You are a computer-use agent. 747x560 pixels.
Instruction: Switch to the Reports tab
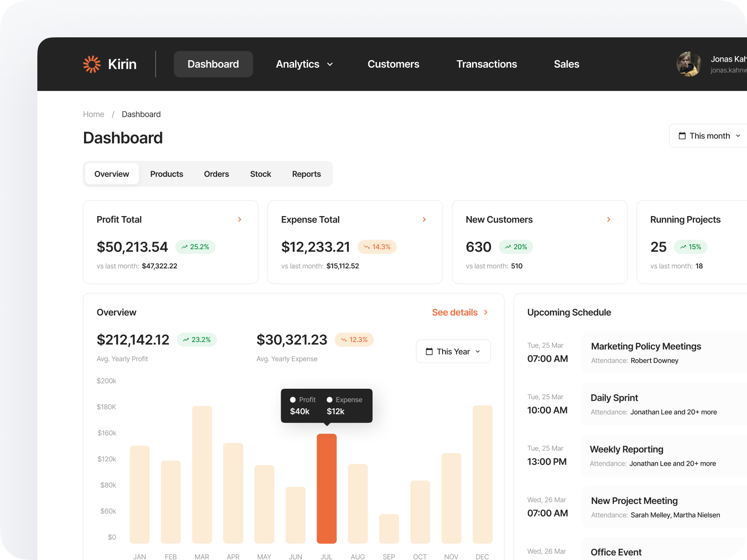[306, 174]
